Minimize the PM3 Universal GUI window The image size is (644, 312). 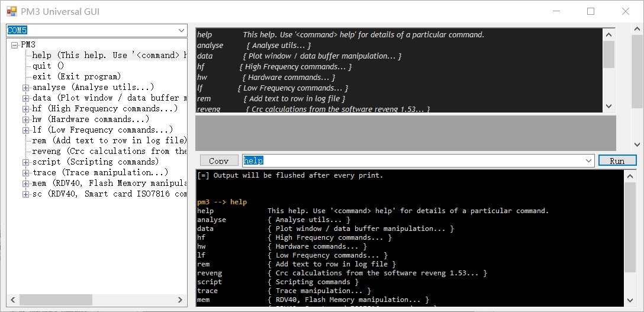coord(556,11)
